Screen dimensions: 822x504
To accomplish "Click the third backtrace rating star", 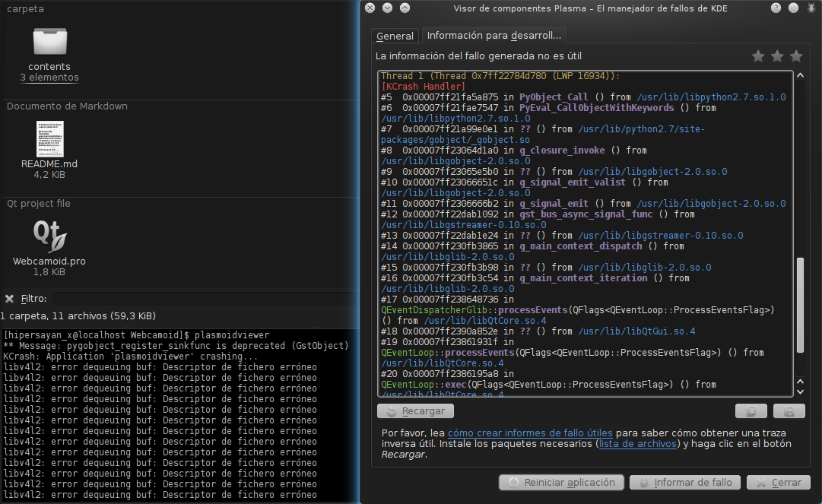I will pos(796,56).
